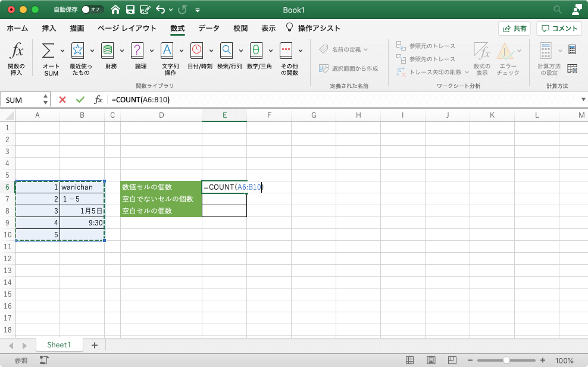This screenshot has width=588, height=367.
Task: Switch to Normal view in the status bar
Action: pyautogui.click(x=410, y=360)
